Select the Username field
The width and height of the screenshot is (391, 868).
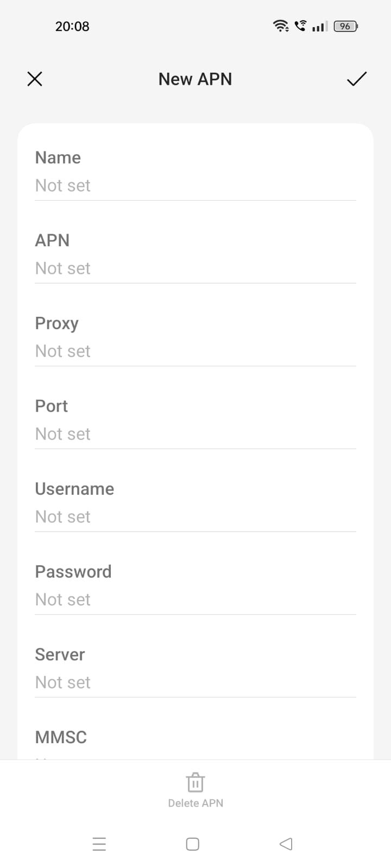click(195, 516)
